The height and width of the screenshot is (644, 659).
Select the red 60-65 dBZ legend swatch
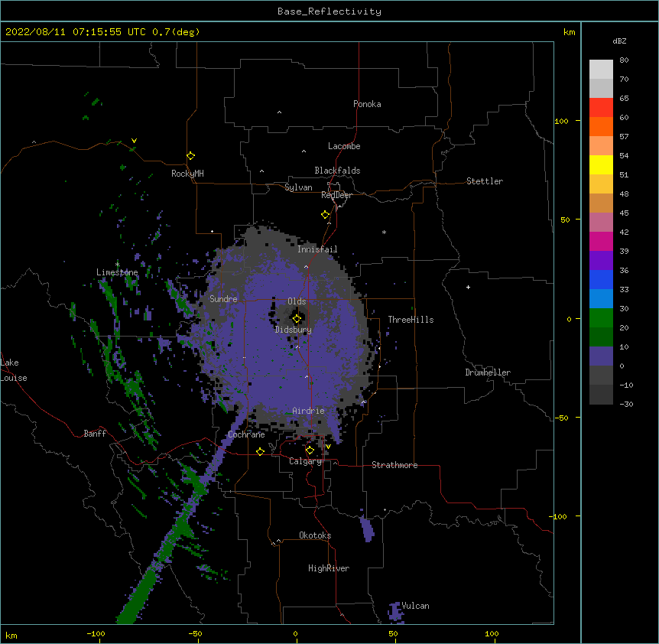[x=601, y=107]
